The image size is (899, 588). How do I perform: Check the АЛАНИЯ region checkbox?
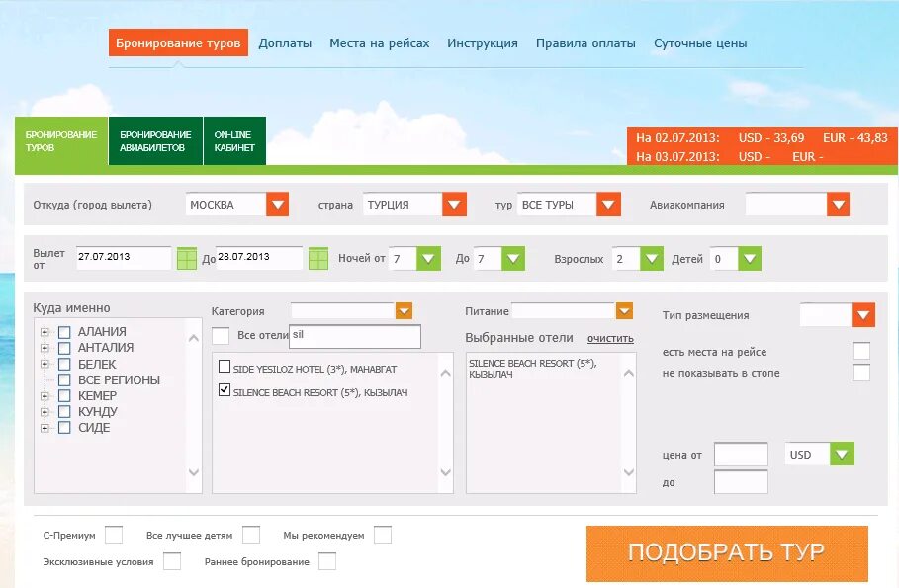point(64,332)
